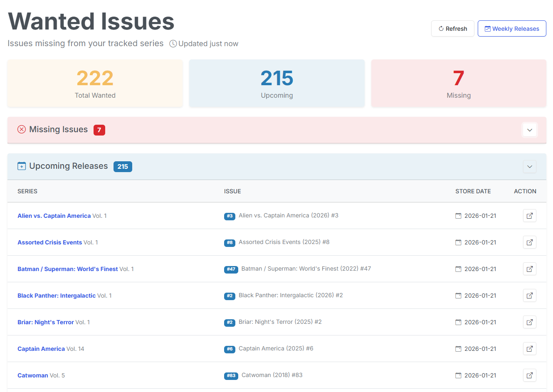
Task: Open the Alien vs. Captain America series link
Action: pyautogui.click(x=54, y=216)
